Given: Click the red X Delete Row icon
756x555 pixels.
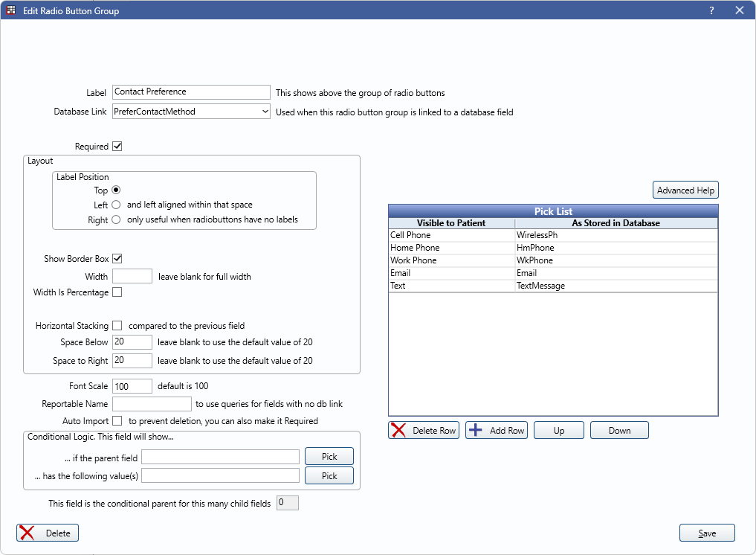Looking at the screenshot, I should tap(398, 430).
